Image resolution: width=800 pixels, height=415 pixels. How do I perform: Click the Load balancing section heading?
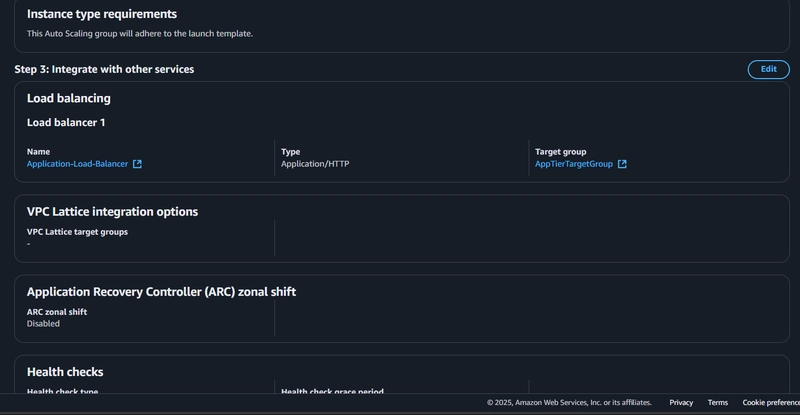point(68,98)
